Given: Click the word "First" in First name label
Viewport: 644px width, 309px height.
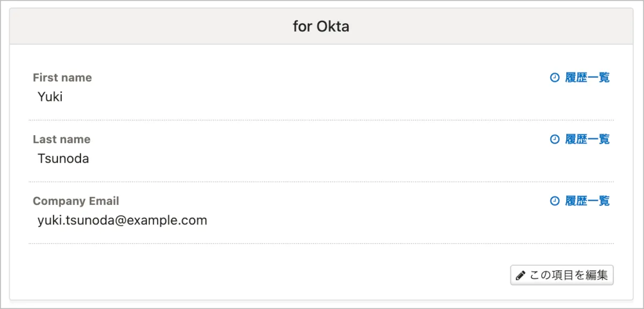Looking at the screenshot, I should click(45, 78).
